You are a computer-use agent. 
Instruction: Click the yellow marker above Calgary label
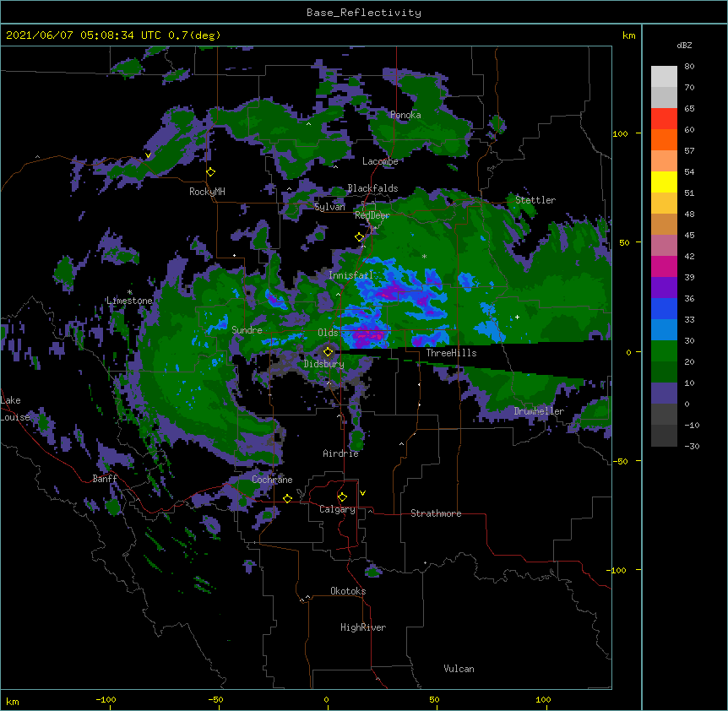pos(342,497)
